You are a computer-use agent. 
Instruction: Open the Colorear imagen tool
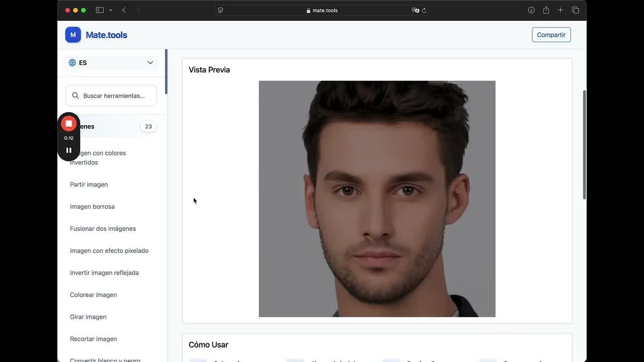pyautogui.click(x=93, y=295)
